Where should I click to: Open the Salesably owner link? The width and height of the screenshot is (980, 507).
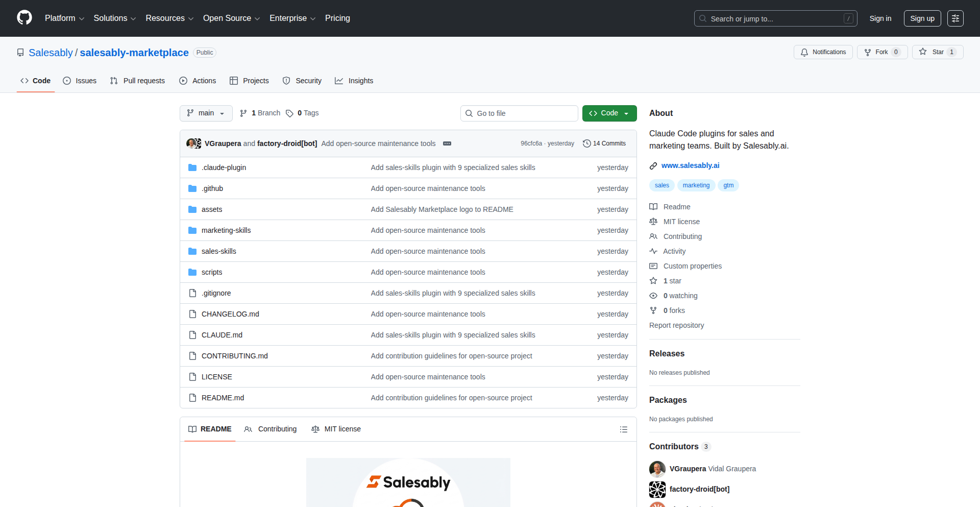pos(51,53)
